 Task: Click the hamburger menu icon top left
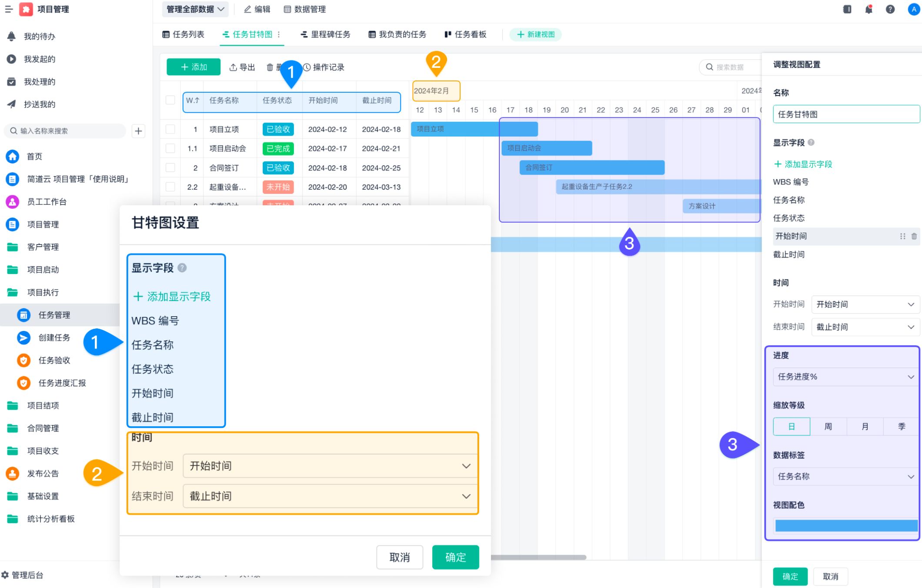point(8,9)
